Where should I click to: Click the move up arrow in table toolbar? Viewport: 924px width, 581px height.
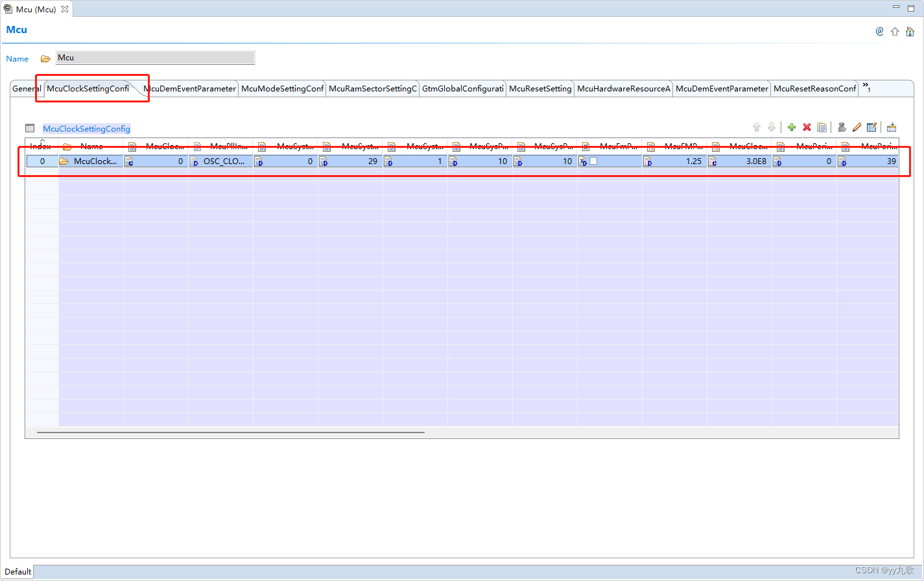tap(756, 127)
